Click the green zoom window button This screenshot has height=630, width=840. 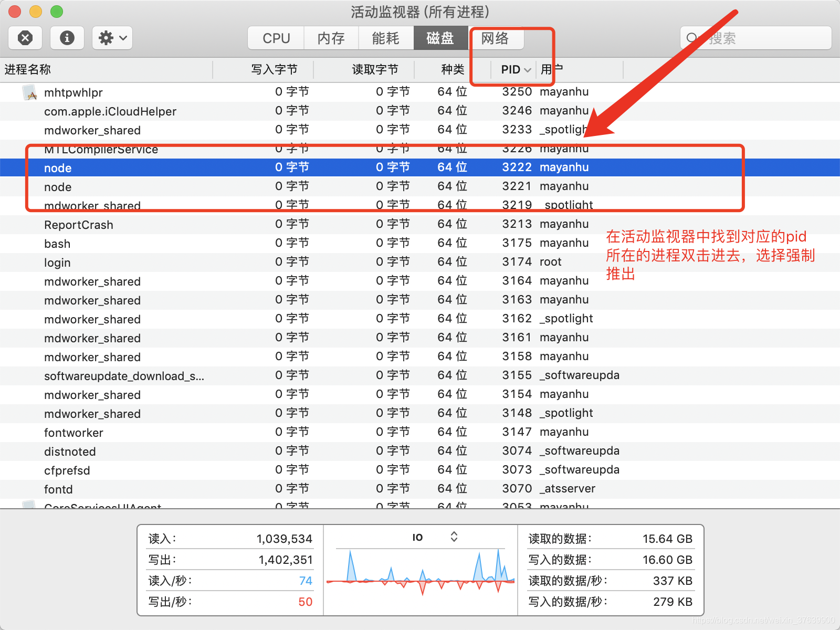(56, 11)
